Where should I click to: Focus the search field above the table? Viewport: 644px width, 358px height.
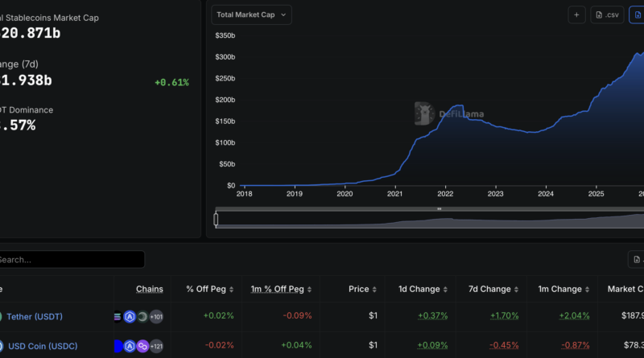click(71, 260)
